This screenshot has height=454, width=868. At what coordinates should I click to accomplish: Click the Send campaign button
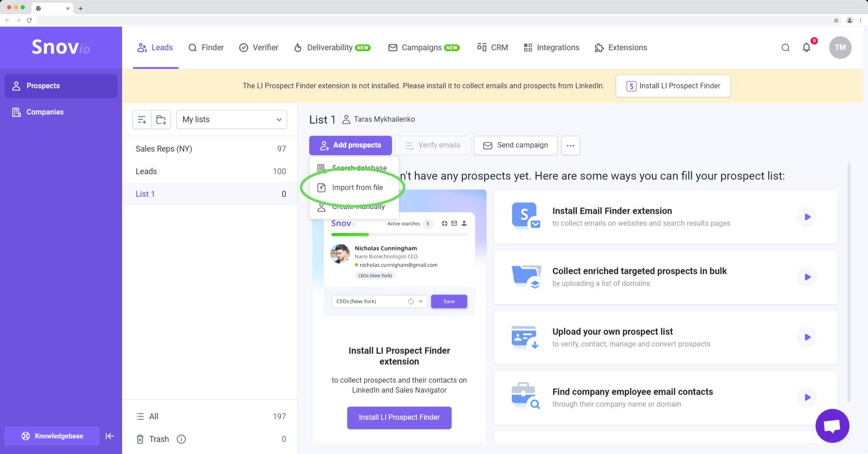click(515, 145)
